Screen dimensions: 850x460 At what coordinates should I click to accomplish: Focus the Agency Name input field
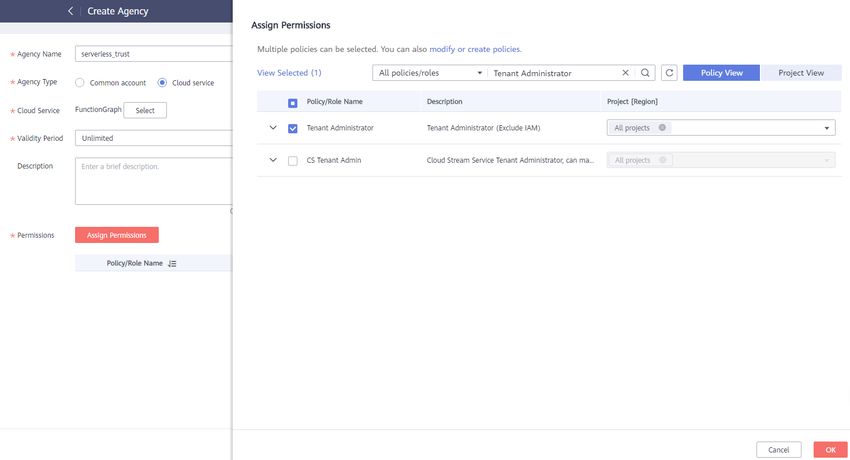point(153,54)
